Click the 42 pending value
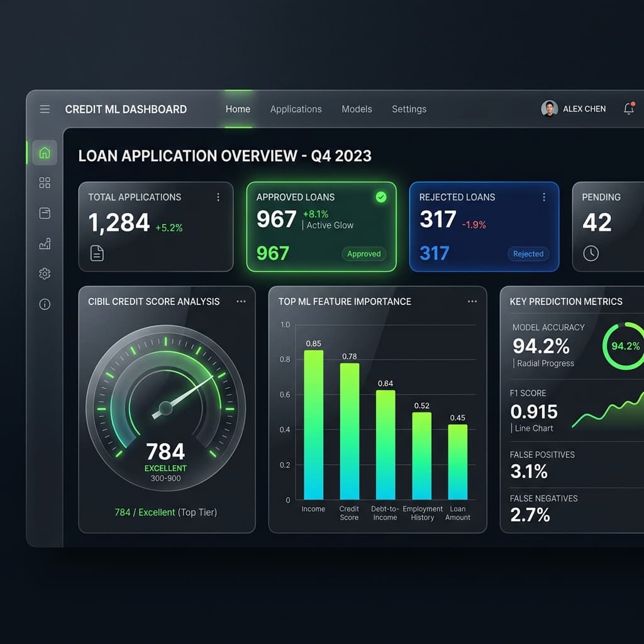This screenshot has height=644, width=644. 597,222
